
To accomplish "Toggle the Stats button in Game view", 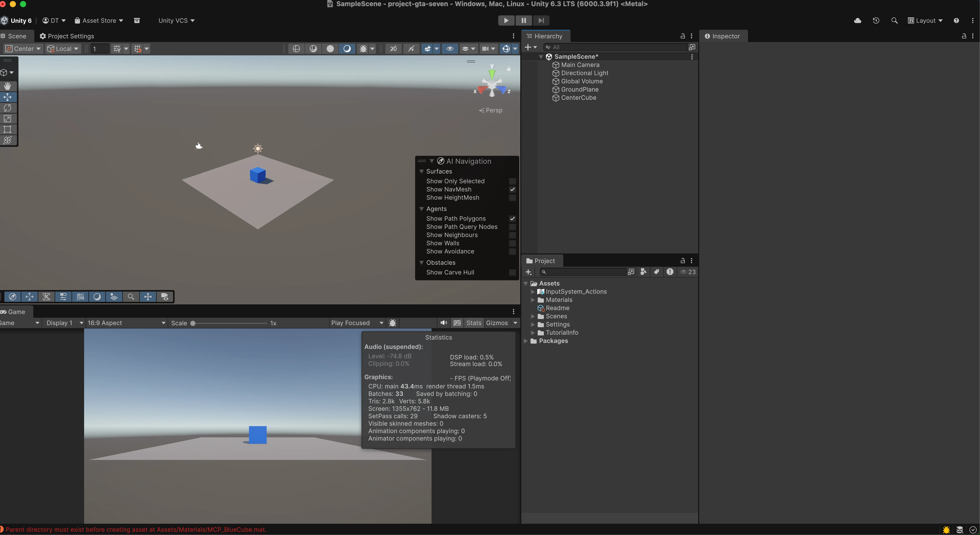I will [474, 323].
